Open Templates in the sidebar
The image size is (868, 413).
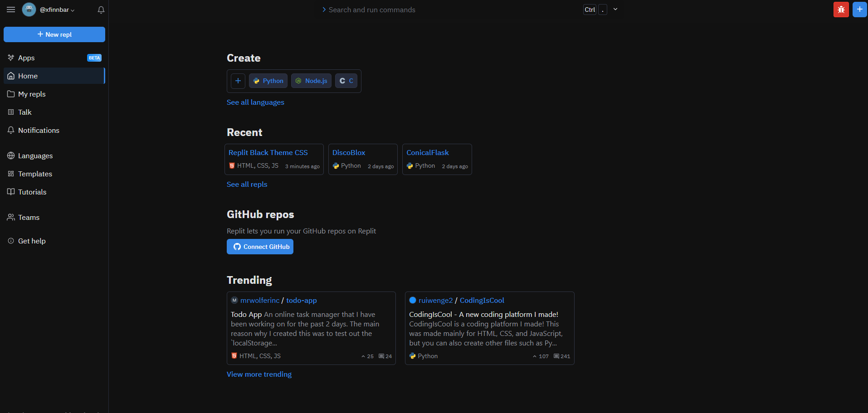[54, 174]
